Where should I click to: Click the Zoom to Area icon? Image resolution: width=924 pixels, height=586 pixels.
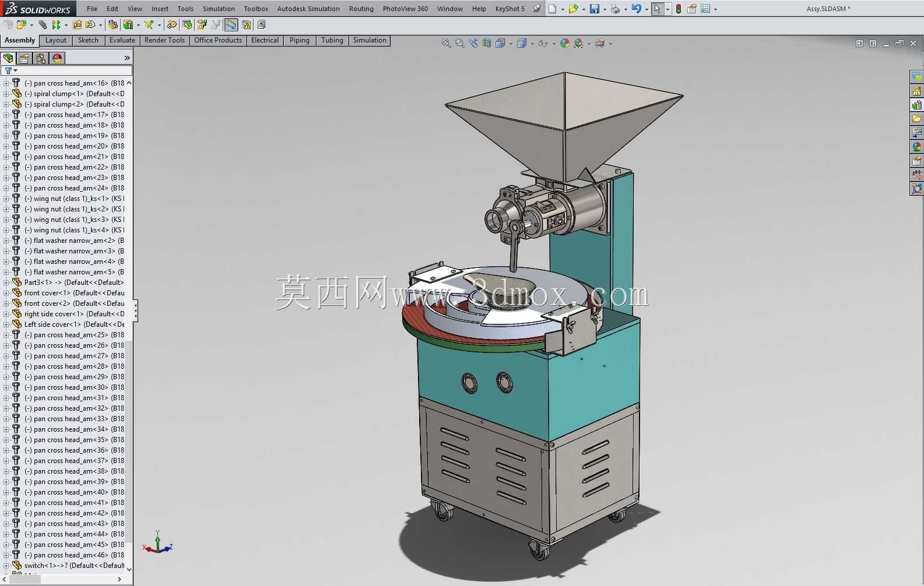point(459,43)
